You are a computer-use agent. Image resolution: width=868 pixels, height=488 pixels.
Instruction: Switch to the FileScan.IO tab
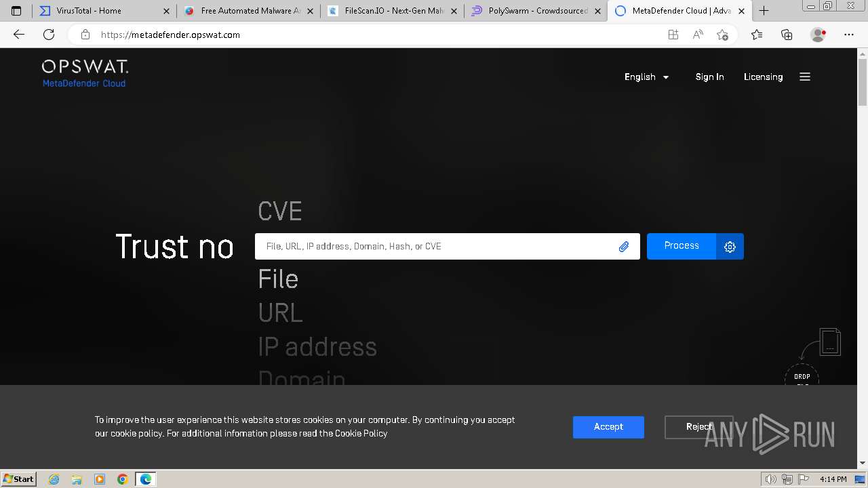click(x=392, y=11)
